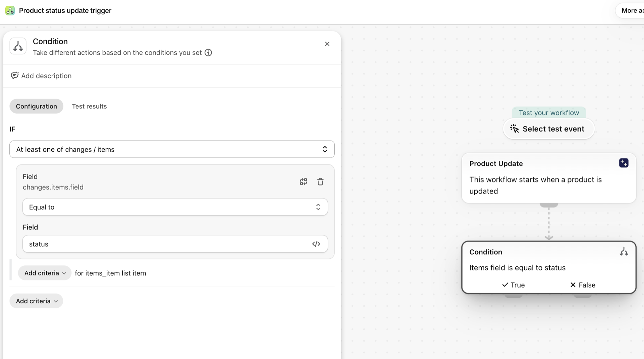Click the status value input field
The width and height of the screenshot is (644, 359).
click(175, 244)
